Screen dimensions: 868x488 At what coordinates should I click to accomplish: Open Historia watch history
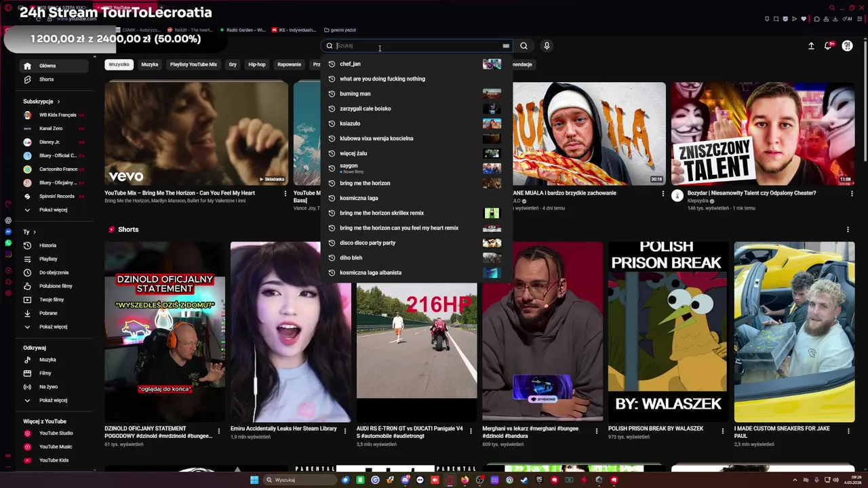point(54,245)
